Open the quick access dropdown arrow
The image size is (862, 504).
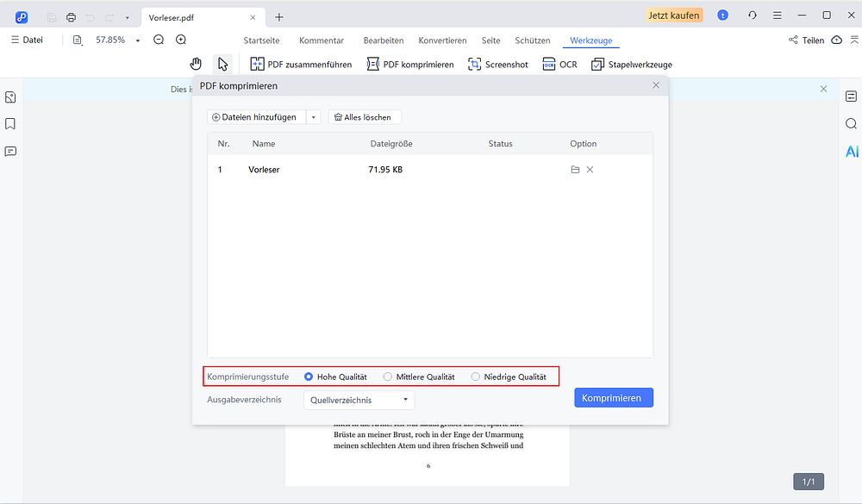coord(127,17)
